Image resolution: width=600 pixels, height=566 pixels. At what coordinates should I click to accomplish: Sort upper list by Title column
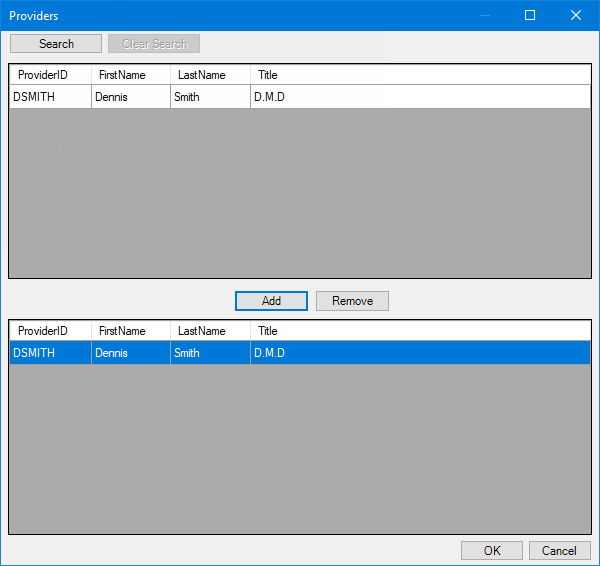coord(421,75)
